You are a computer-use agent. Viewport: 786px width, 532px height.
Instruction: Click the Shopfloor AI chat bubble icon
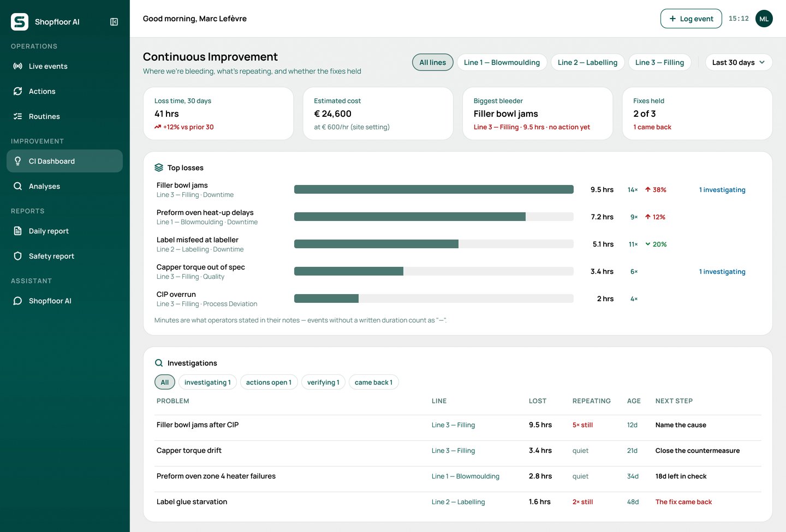tap(18, 301)
